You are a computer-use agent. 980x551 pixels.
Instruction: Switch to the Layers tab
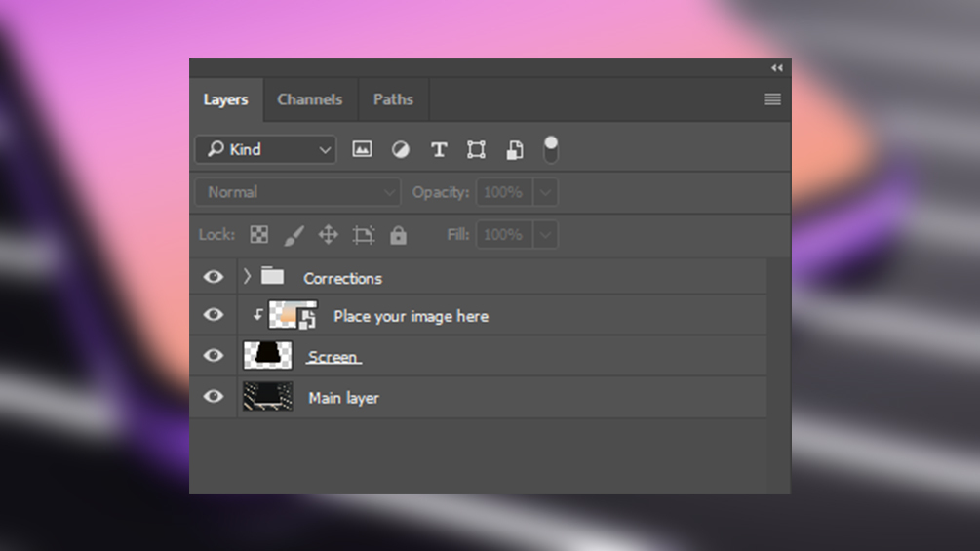(225, 99)
